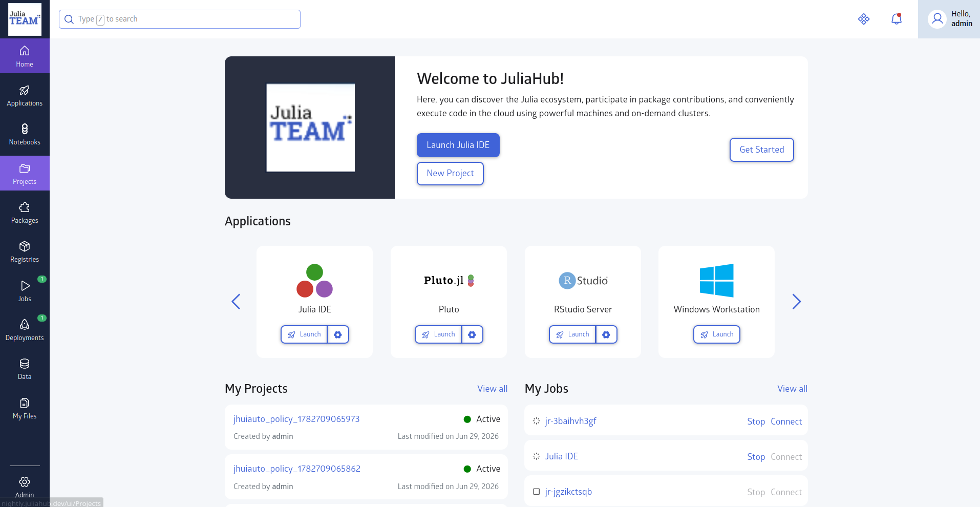Focus the search input field

point(180,19)
